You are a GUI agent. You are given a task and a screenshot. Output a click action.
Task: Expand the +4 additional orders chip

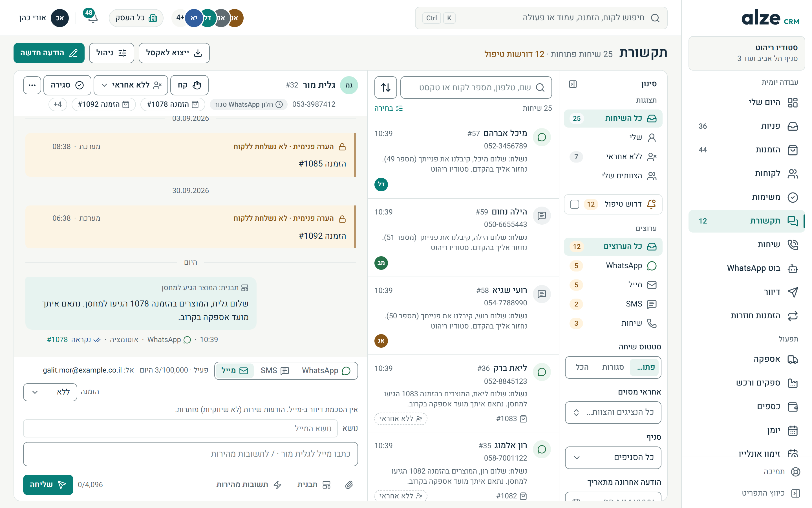(58, 104)
